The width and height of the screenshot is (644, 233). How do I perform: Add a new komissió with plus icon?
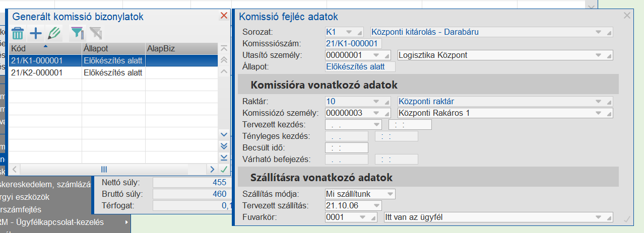pos(36,34)
